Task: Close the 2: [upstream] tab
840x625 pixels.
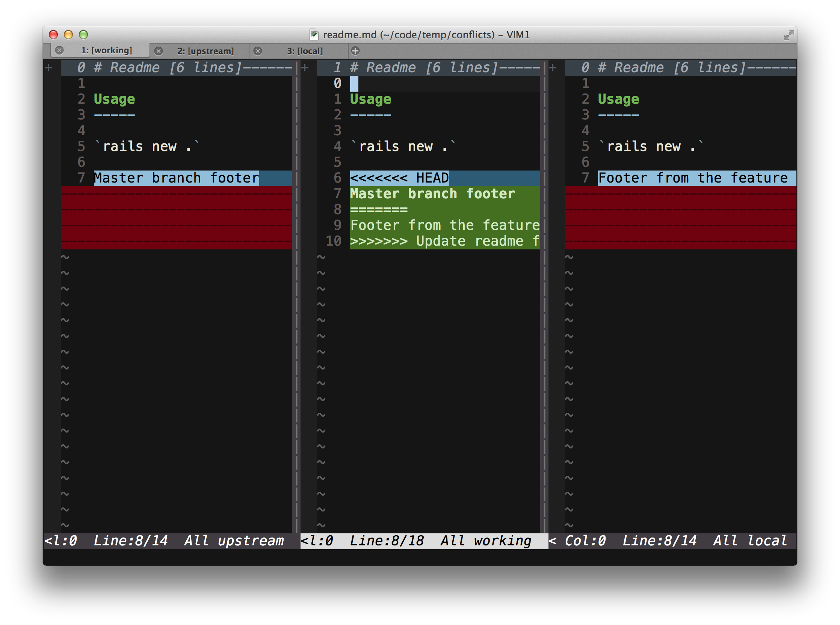Action: click(x=159, y=51)
